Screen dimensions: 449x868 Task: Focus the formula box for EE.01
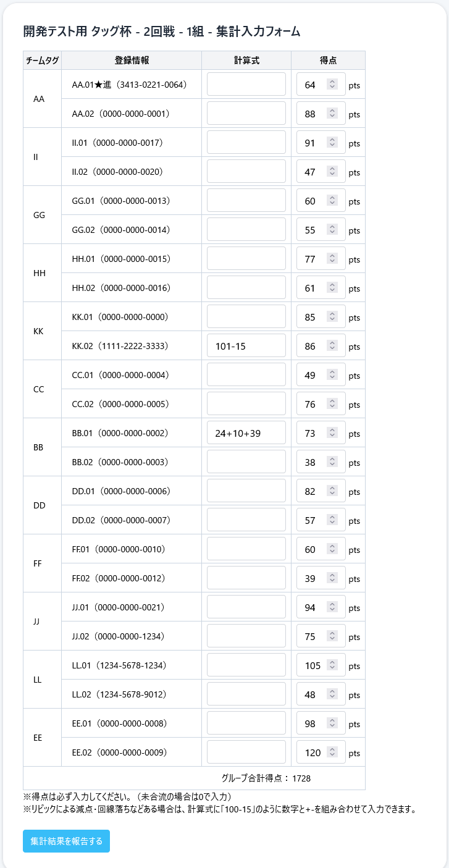click(246, 723)
